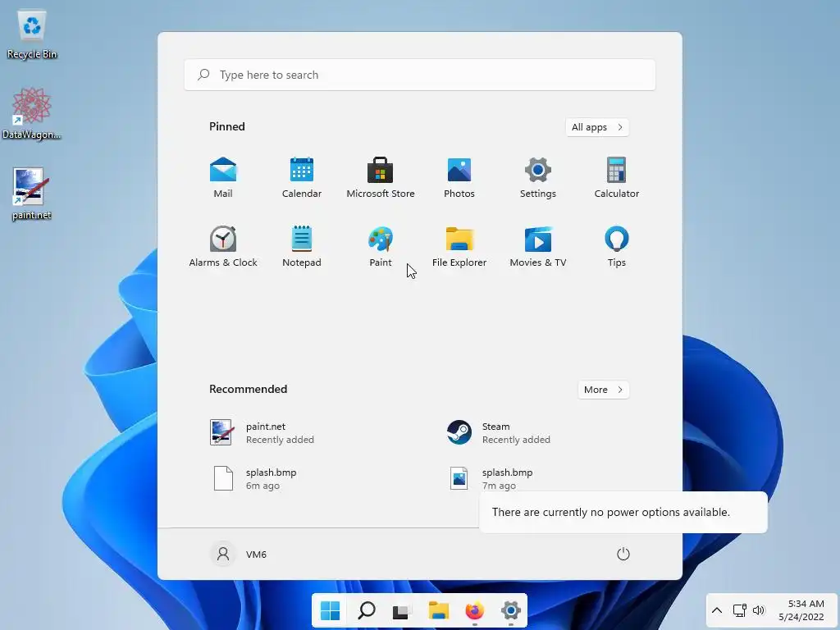Open the VM6 user account menu
This screenshot has height=630, width=840.
tap(239, 554)
